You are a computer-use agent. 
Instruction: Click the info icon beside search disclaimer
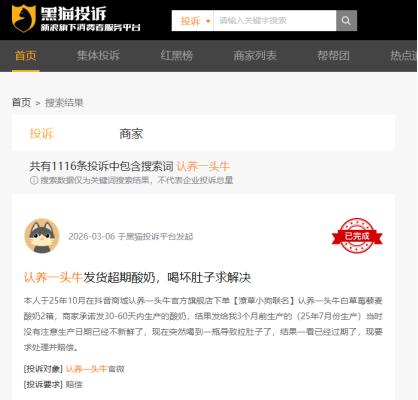[34, 180]
